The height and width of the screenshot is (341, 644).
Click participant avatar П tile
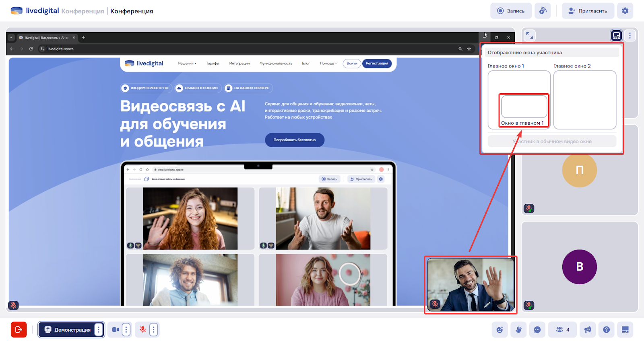pyautogui.click(x=580, y=170)
